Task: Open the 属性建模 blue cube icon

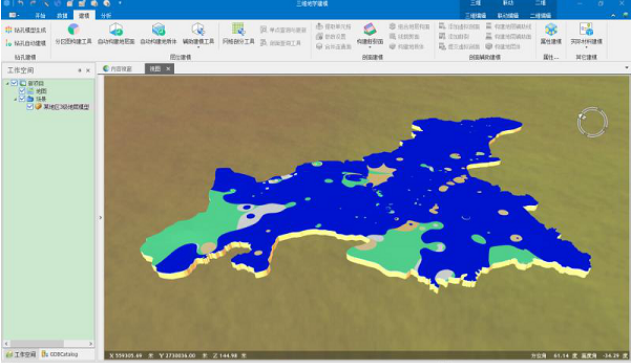Action: click(x=551, y=29)
